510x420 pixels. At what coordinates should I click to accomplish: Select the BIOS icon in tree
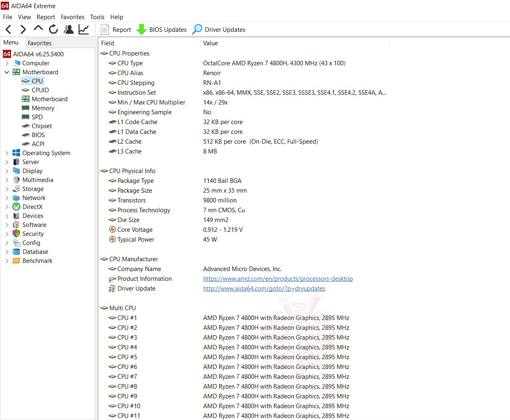click(25, 135)
